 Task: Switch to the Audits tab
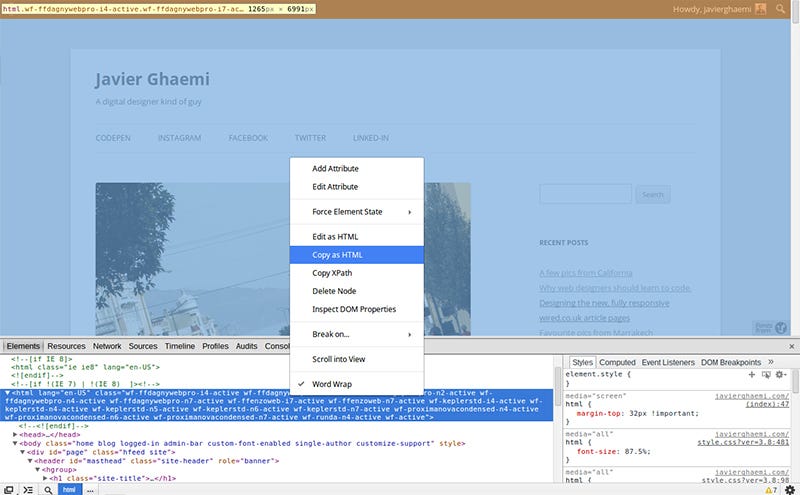246,346
